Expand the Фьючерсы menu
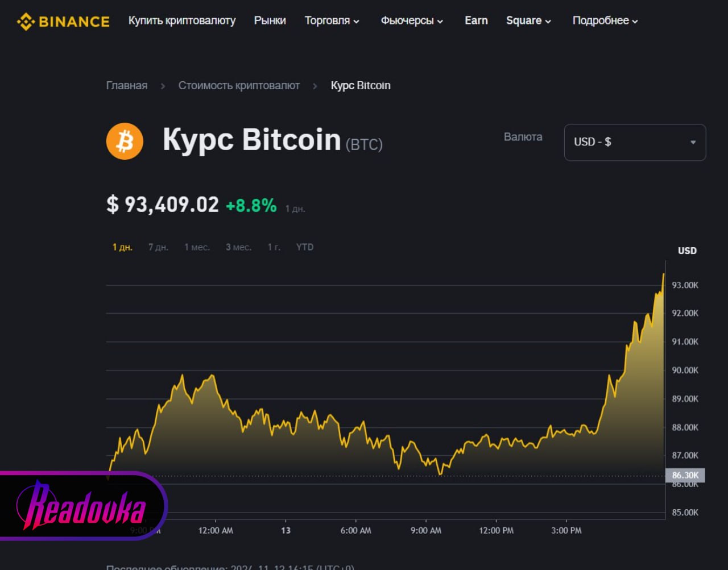728x570 pixels. click(412, 21)
